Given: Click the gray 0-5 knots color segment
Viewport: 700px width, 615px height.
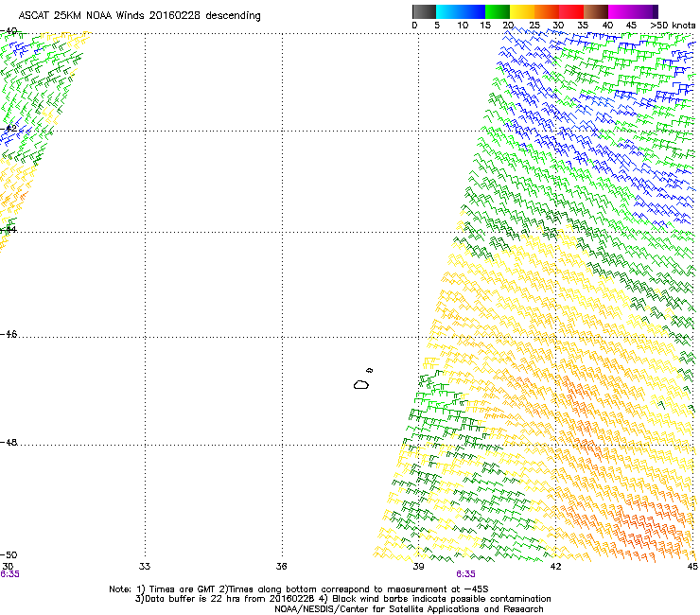Looking at the screenshot, I should pyautogui.click(x=424, y=11).
